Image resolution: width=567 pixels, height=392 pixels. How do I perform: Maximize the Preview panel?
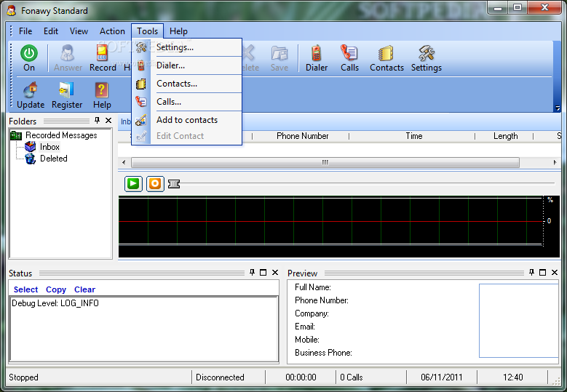(542, 273)
